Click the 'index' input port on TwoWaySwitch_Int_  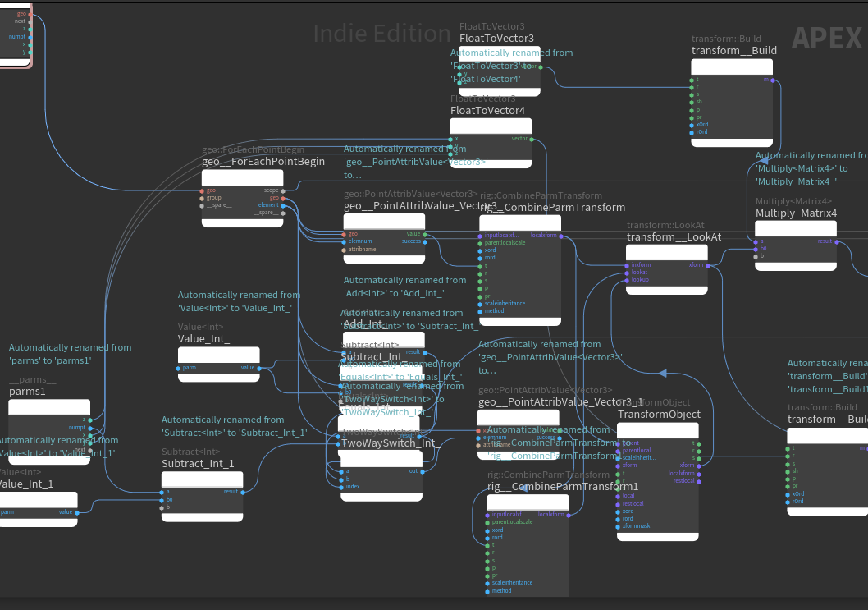pyautogui.click(x=341, y=487)
